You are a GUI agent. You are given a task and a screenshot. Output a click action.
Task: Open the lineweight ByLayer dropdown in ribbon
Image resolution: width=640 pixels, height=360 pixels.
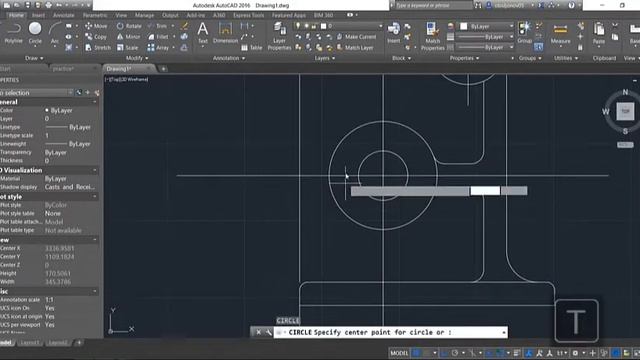pyautogui.click(x=485, y=37)
